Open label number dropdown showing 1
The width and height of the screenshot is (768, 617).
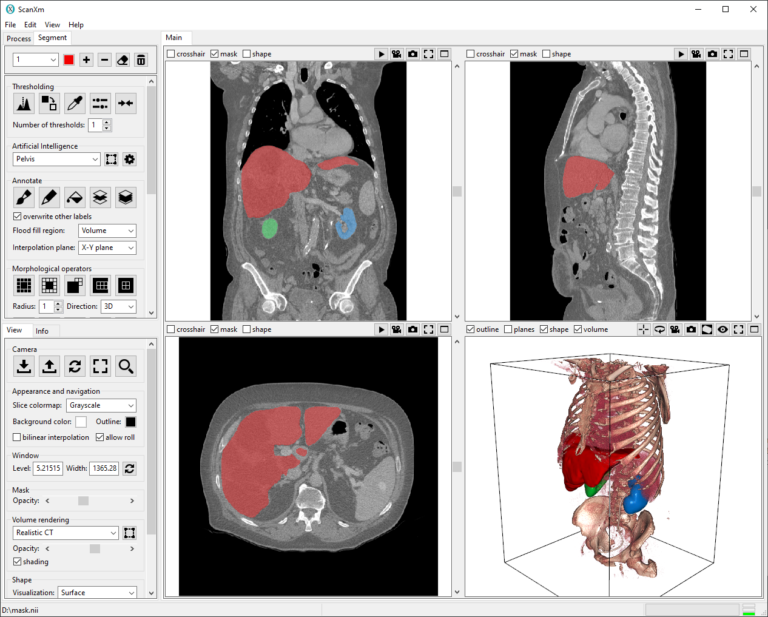click(35, 60)
